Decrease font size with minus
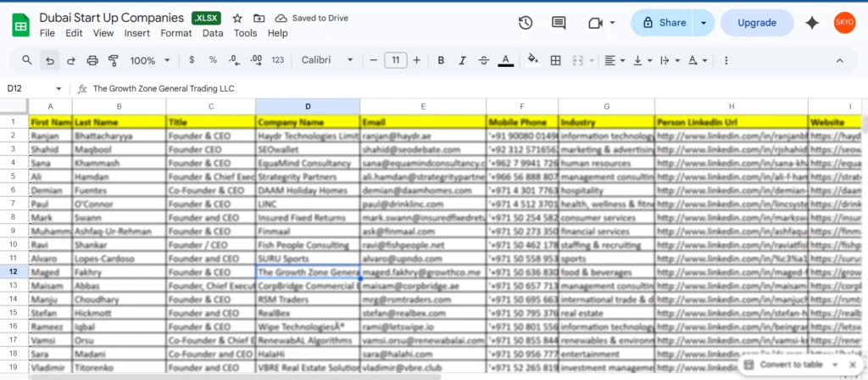The height and width of the screenshot is (380, 868). (x=374, y=60)
